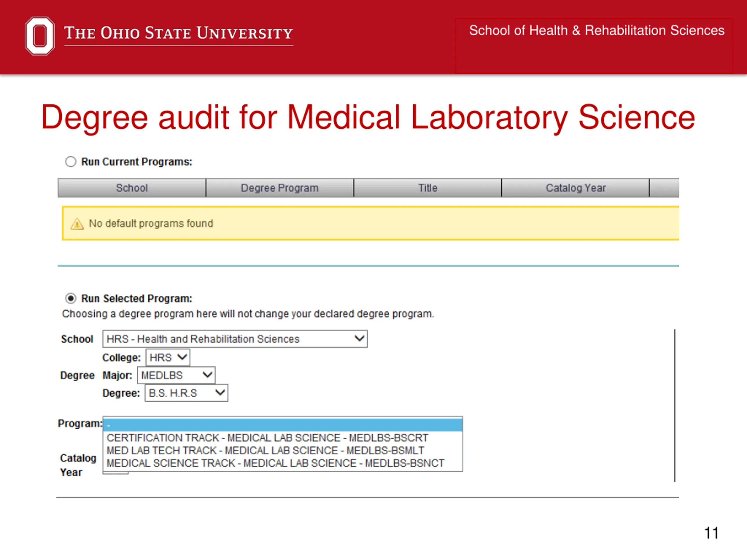
Task: Click the slide number 11
Action: [x=711, y=533]
